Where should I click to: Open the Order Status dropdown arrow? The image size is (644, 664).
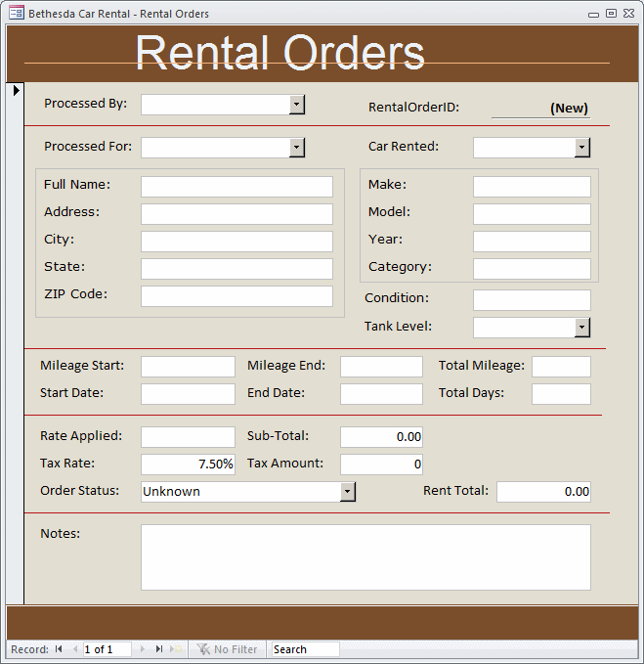(x=347, y=492)
